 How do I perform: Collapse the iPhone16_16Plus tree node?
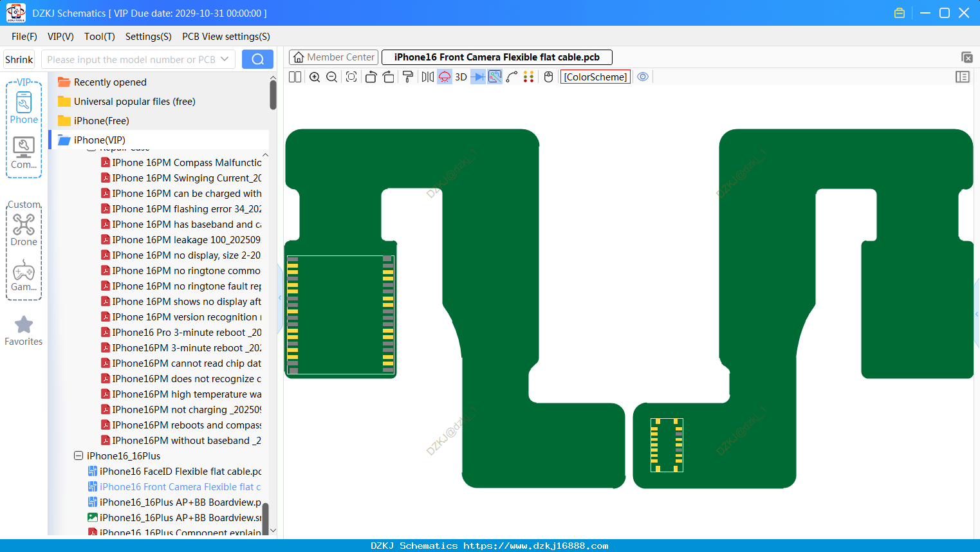79,455
